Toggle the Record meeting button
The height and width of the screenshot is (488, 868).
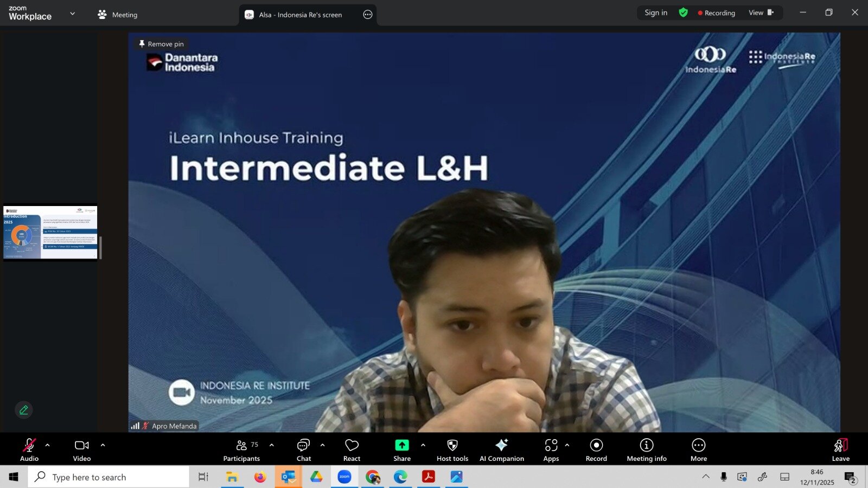pos(596,450)
